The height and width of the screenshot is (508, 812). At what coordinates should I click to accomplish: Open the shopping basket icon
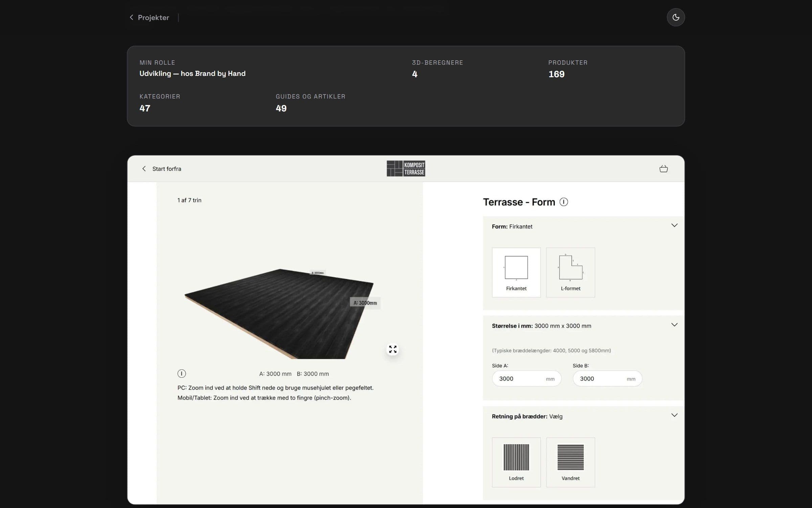[x=663, y=169]
